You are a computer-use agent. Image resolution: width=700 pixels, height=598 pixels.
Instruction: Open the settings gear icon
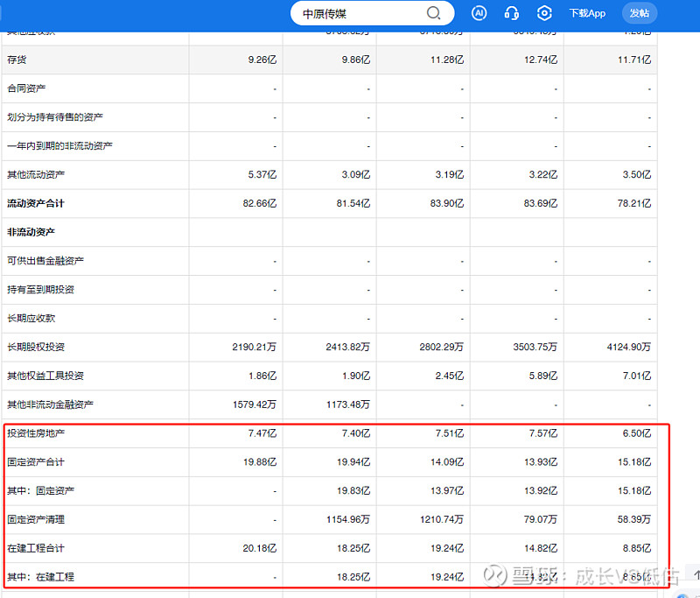pyautogui.click(x=545, y=13)
